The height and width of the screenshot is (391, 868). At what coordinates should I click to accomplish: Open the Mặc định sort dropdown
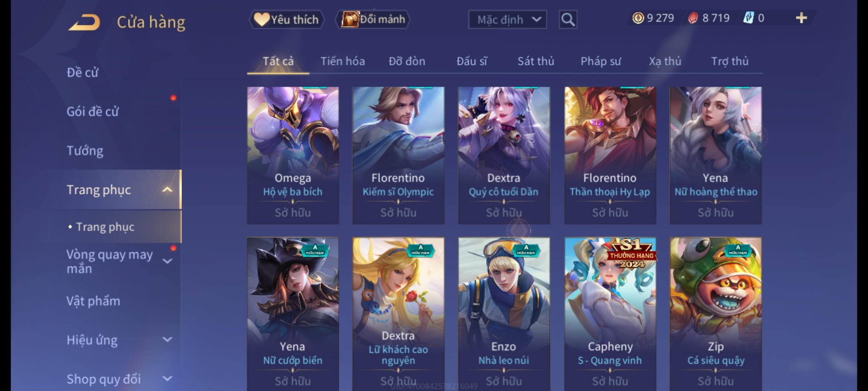tap(507, 20)
